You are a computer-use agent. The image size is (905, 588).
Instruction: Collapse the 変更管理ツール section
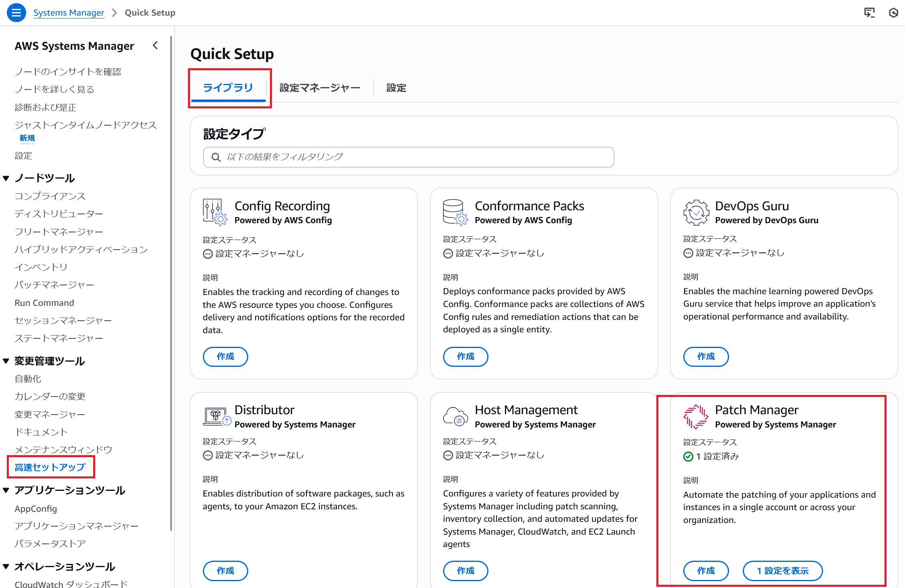[x=6, y=361]
